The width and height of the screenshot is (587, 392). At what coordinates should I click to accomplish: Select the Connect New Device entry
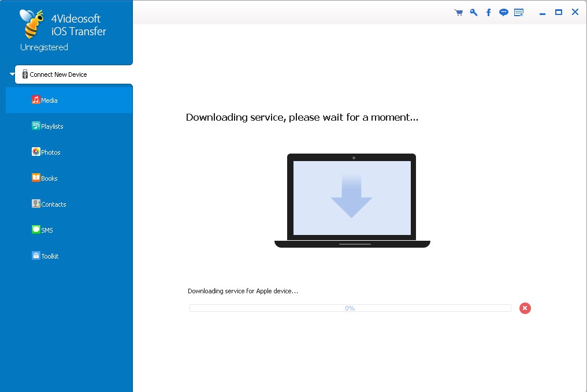[58, 74]
